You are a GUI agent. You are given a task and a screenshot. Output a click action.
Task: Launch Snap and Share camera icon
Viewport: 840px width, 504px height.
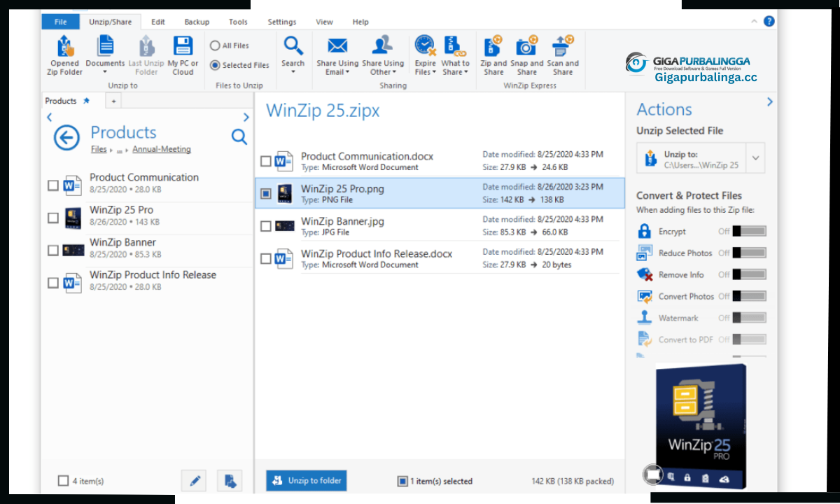point(527,46)
